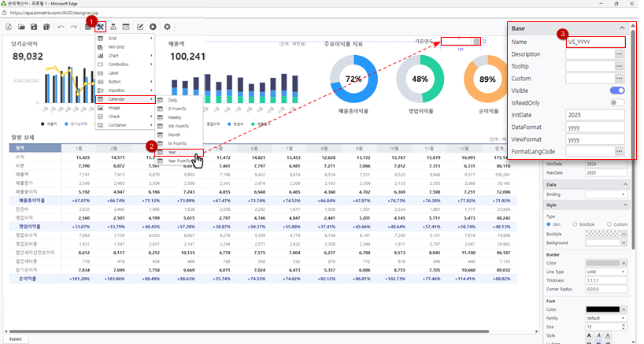Click the edit pencil icon in toolbar

click(x=139, y=27)
